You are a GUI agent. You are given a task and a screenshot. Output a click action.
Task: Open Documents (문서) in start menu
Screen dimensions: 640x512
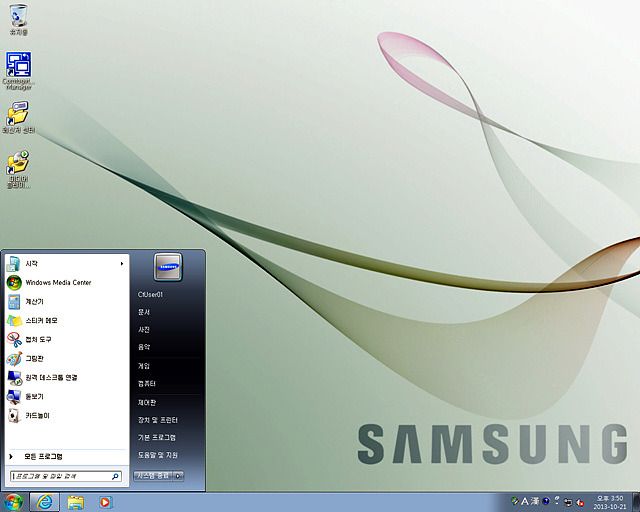144,312
